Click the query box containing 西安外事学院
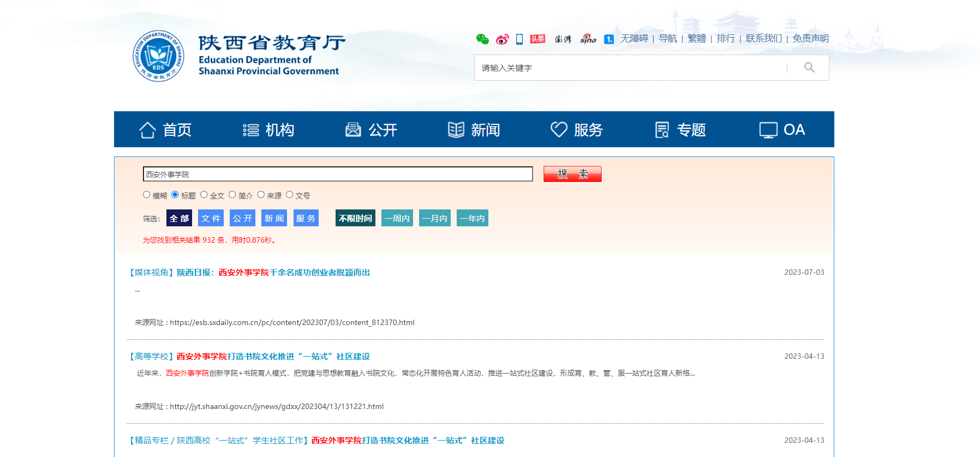Image resolution: width=980 pixels, height=457 pixels. [x=338, y=174]
